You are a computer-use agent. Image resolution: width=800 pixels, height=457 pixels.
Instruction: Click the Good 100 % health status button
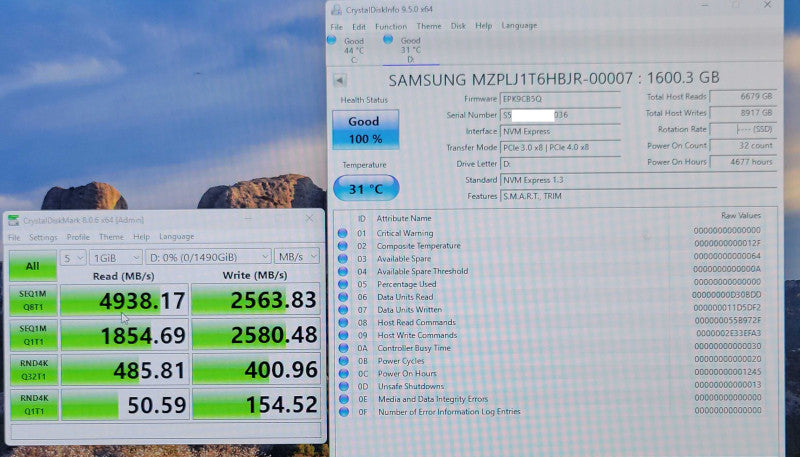click(365, 130)
